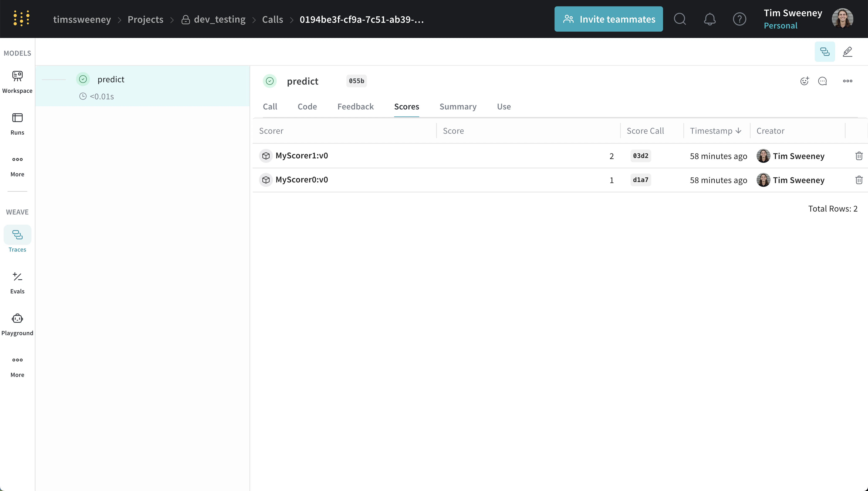868x491 pixels.
Task: Open the help question mark icon
Action: [x=739, y=19]
